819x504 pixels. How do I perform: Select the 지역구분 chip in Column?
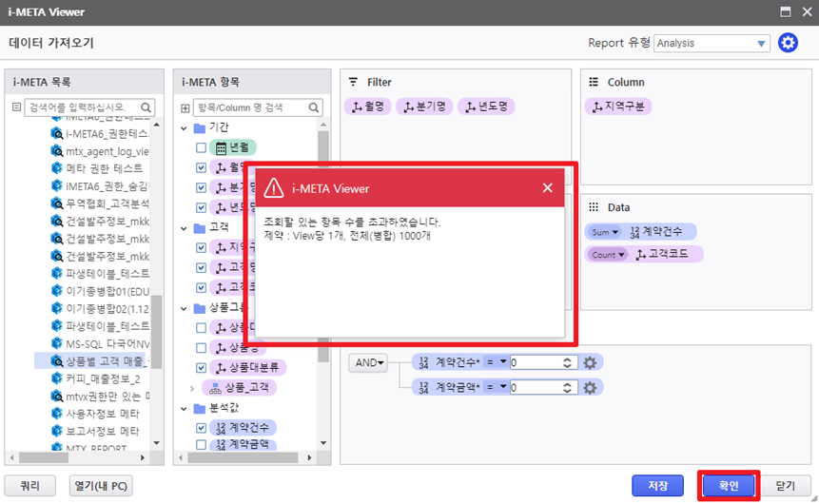616,107
